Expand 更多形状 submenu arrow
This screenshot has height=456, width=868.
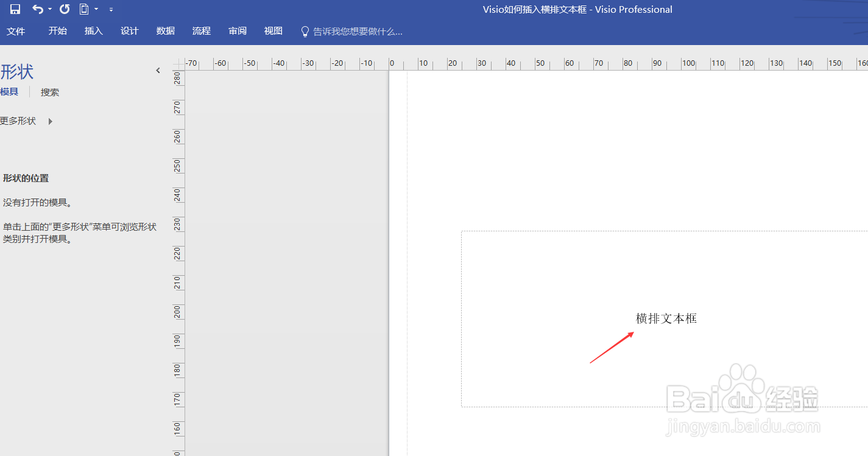point(51,121)
